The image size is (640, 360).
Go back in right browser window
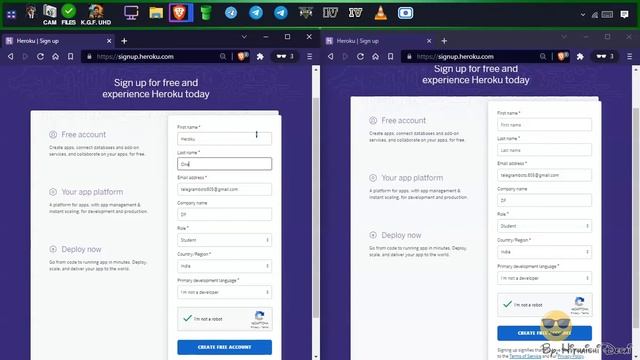click(x=331, y=56)
